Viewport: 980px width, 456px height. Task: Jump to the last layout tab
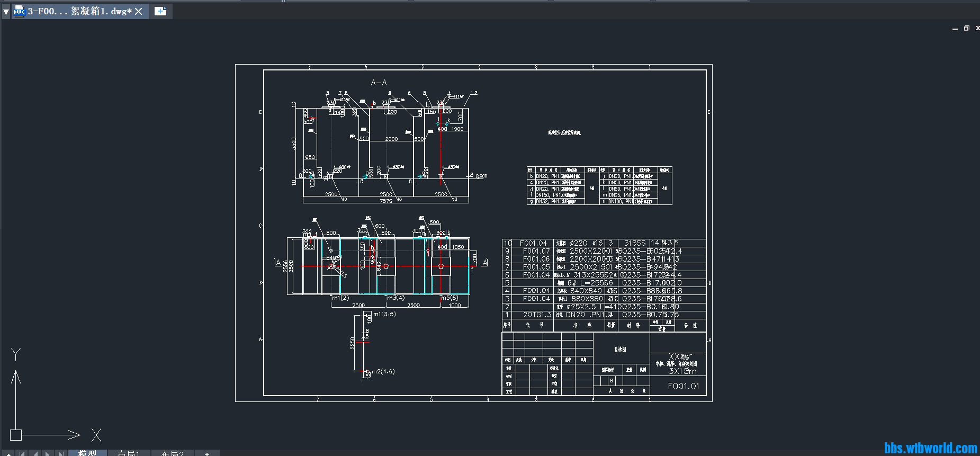click(61, 453)
